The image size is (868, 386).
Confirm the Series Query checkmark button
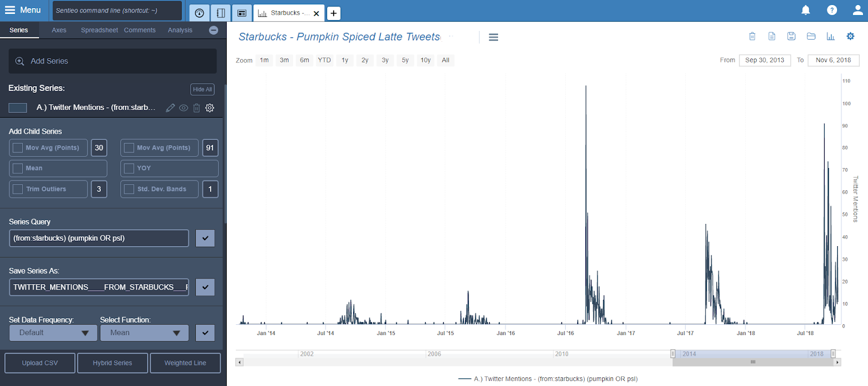205,238
